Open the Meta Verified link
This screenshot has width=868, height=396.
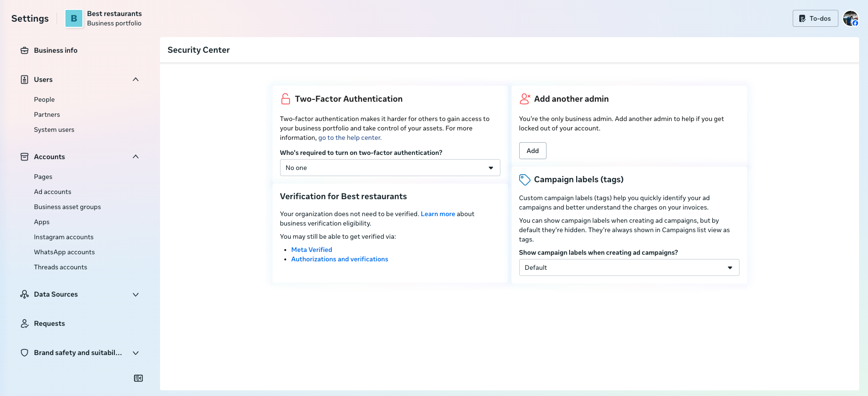312,250
